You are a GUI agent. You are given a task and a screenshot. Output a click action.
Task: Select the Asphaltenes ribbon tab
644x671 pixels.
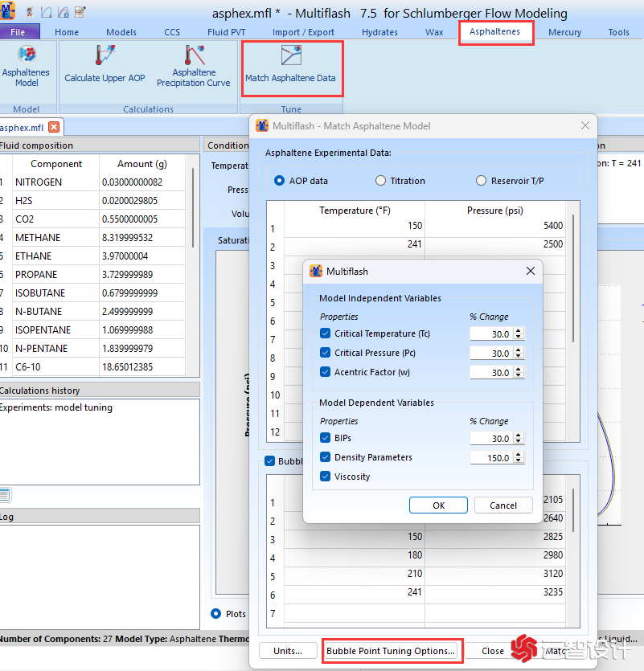(x=494, y=31)
